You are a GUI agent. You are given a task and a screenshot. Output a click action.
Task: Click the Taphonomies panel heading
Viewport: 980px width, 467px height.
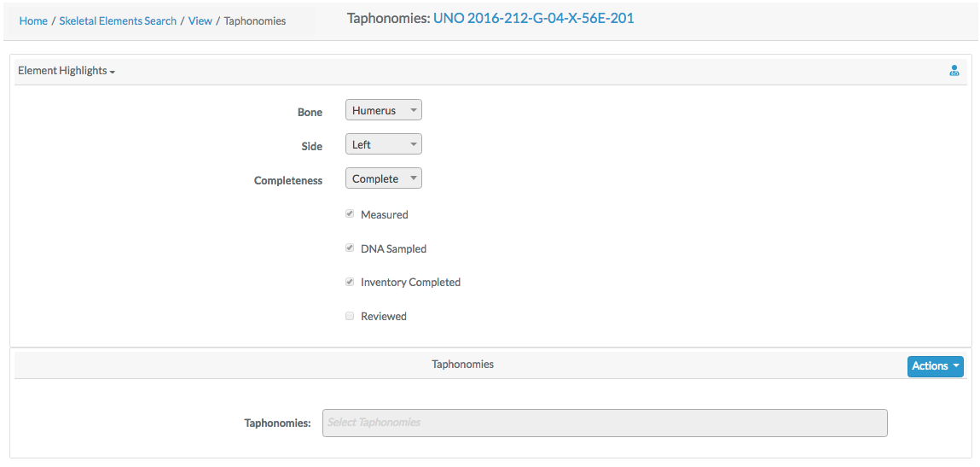coord(462,364)
